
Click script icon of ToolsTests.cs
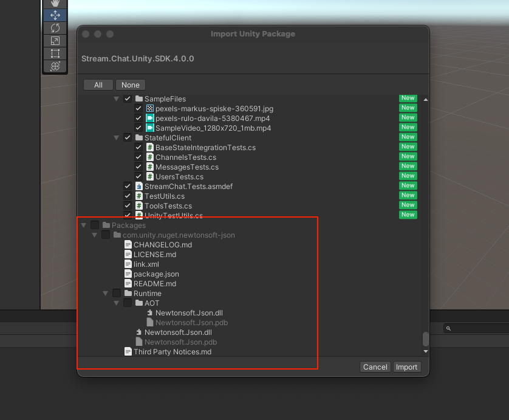[x=139, y=205]
